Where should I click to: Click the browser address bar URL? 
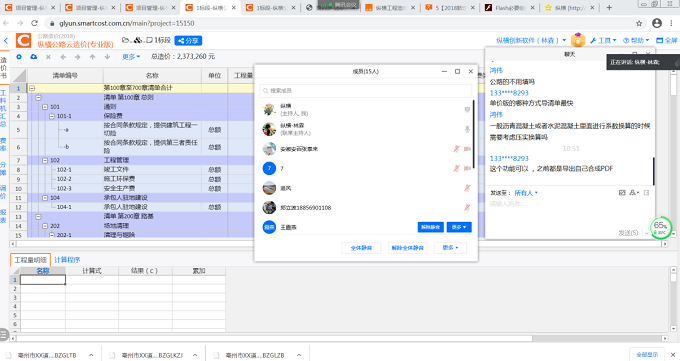click(x=127, y=23)
